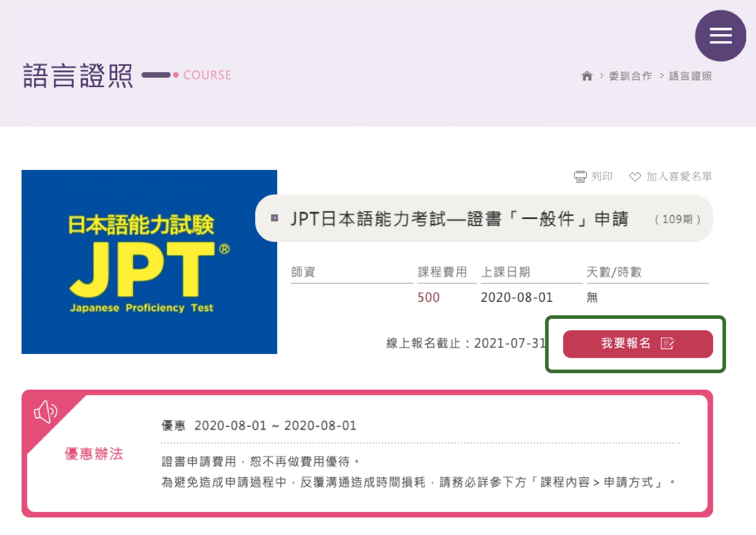The height and width of the screenshot is (535, 756).
Task: Open 委訓合作 breadcrumb link
Action: tap(631, 76)
